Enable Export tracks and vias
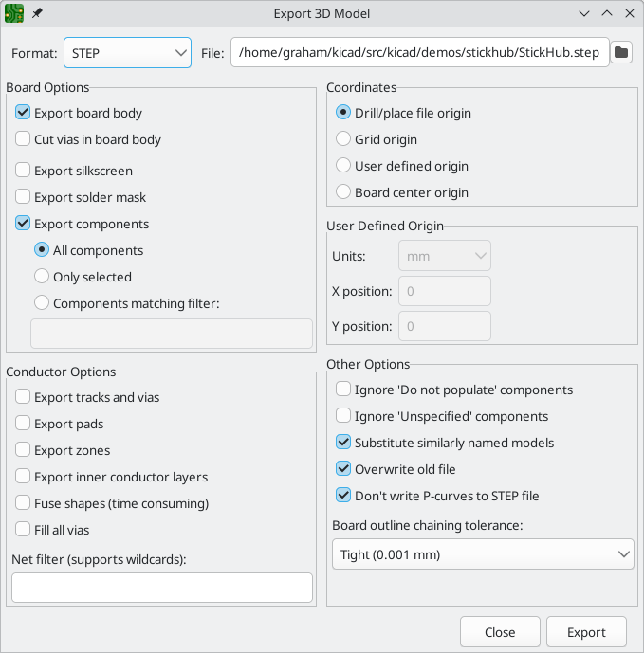The image size is (644, 653). point(24,398)
